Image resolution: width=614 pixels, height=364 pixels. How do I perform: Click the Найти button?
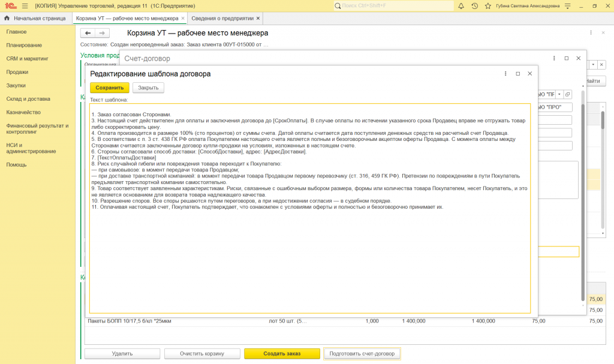(595, 81)
